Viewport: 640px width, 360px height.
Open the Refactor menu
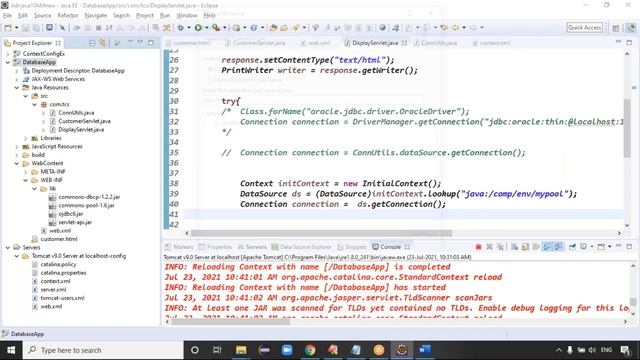pos(68,15)
